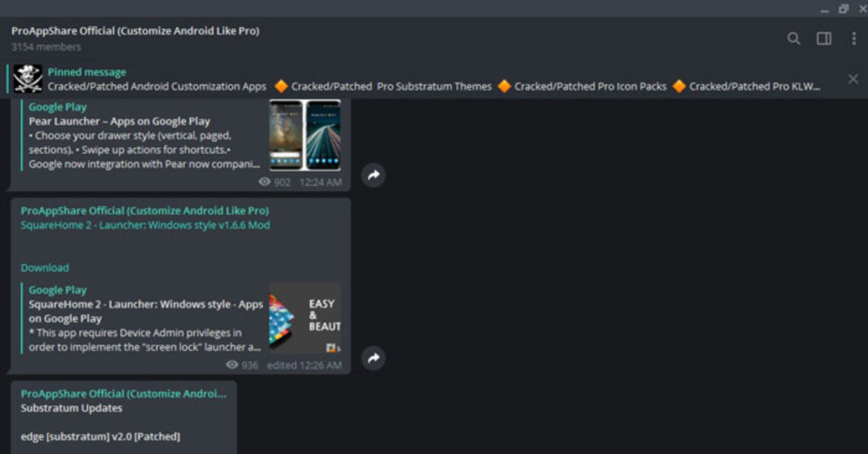Restore the window using title bar button

843,9
